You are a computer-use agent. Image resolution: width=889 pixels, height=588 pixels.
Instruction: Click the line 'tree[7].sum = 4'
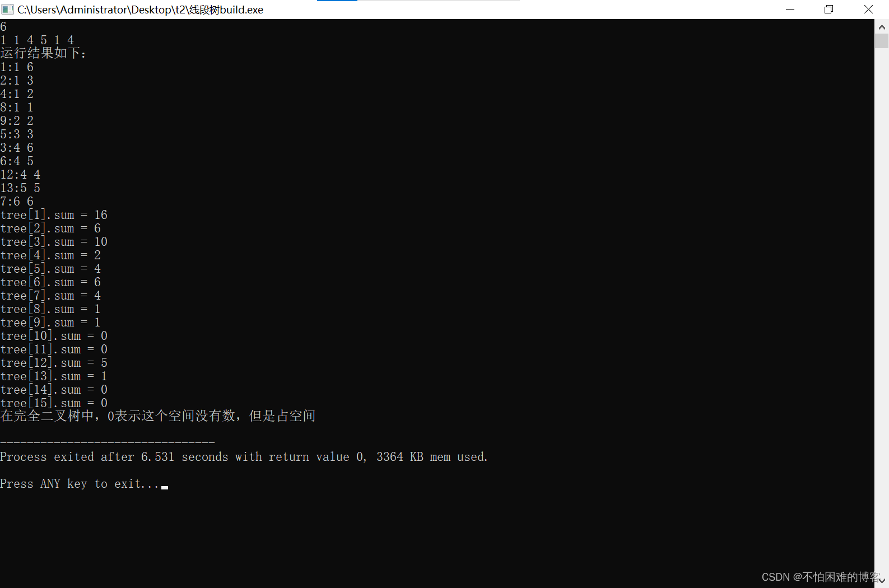(50, 295)
